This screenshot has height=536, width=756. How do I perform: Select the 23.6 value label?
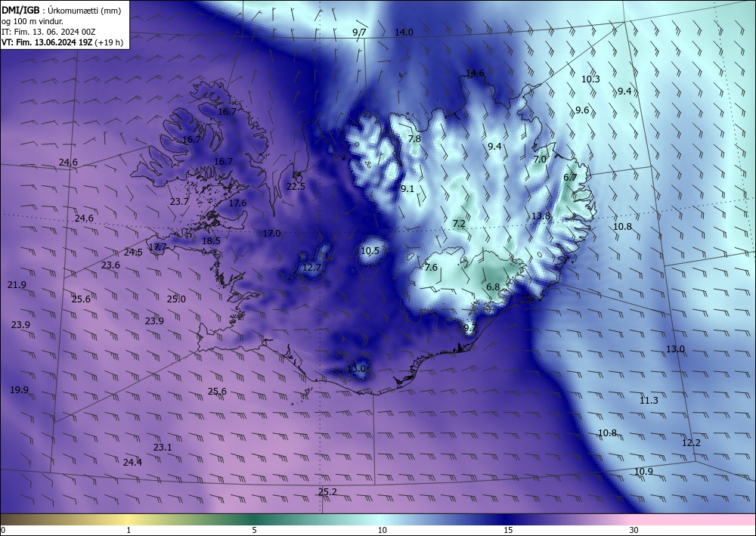click(x=110, y=265)
